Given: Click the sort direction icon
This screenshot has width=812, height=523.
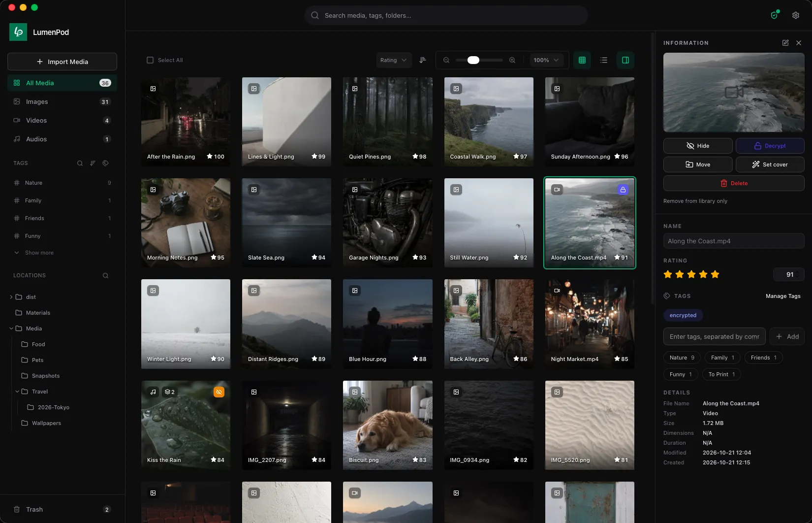Looking at the screenshot, I should pos(423,60).
